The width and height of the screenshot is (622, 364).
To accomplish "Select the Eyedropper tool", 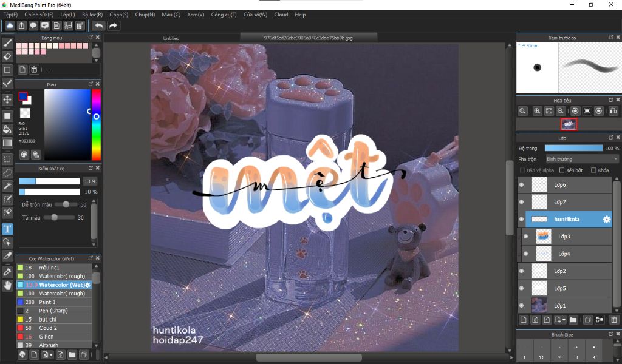I will (7, 272).
